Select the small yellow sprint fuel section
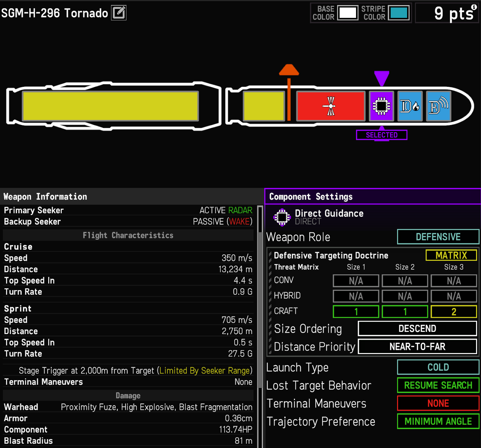The width and height of the screenshot is (481, 448). [x=264, y=106]
